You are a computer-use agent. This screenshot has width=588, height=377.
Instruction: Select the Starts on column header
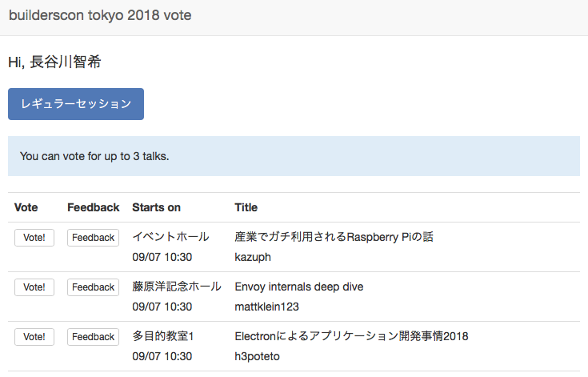point(156,207)
